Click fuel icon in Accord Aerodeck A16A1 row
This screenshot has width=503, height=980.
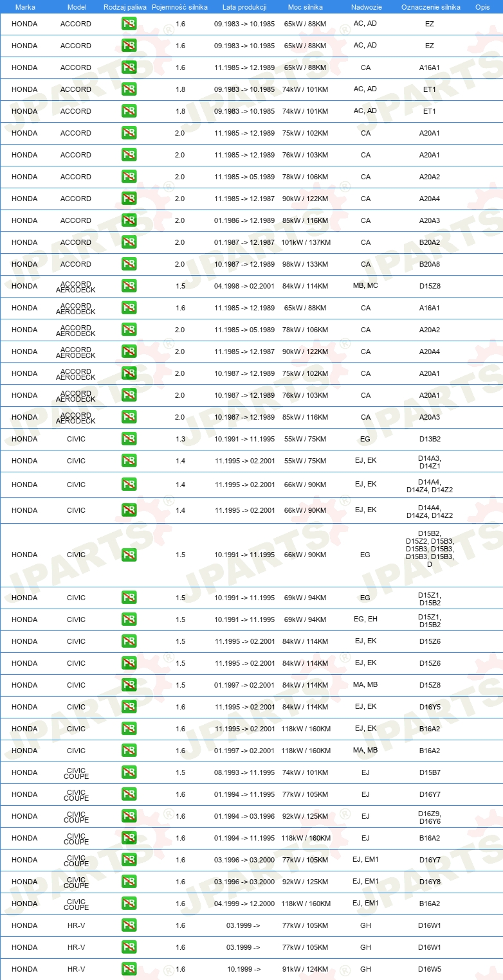click(129, 308)
